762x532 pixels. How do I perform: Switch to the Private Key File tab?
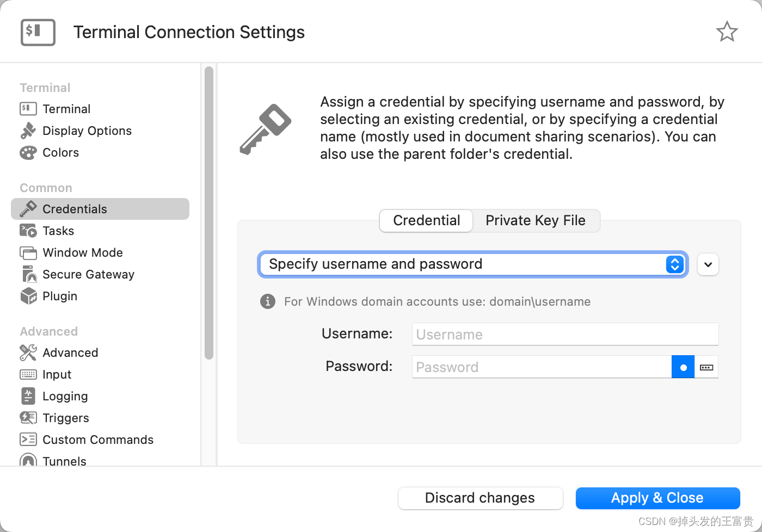(x=536, y=220)
